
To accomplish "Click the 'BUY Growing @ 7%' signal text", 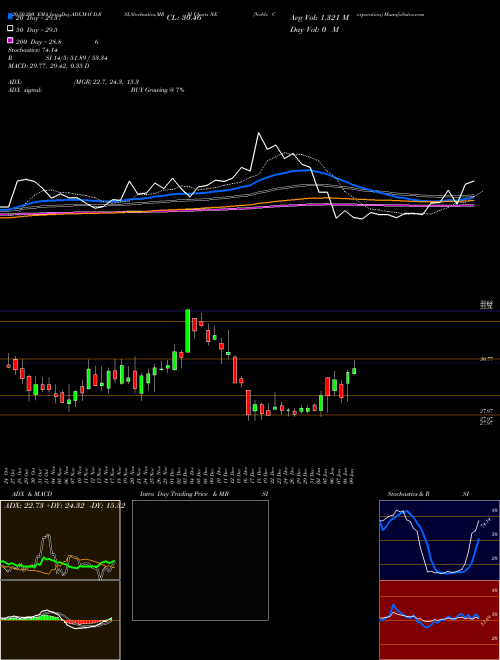I will [x=157, y=90].
